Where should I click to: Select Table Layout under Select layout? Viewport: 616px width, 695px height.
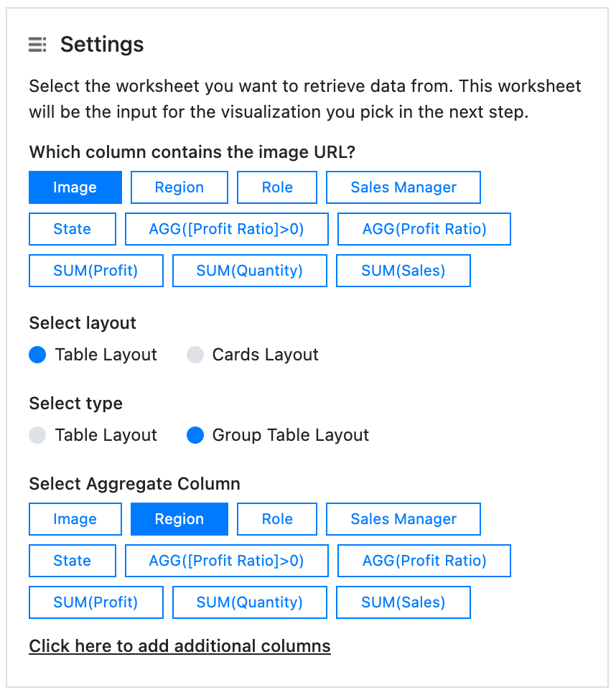point(37,355)
